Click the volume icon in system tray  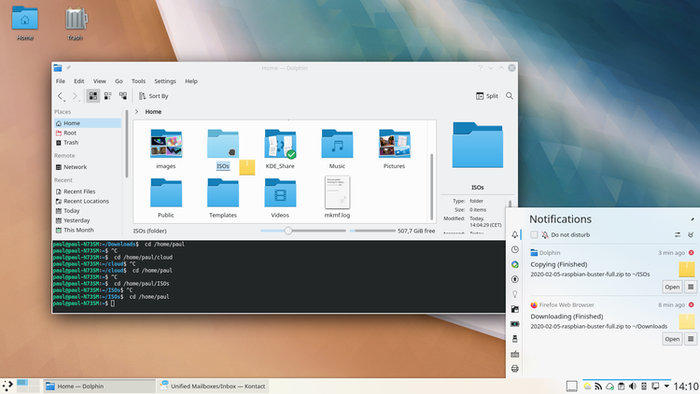pyautogui.click(x=633, y=386)
